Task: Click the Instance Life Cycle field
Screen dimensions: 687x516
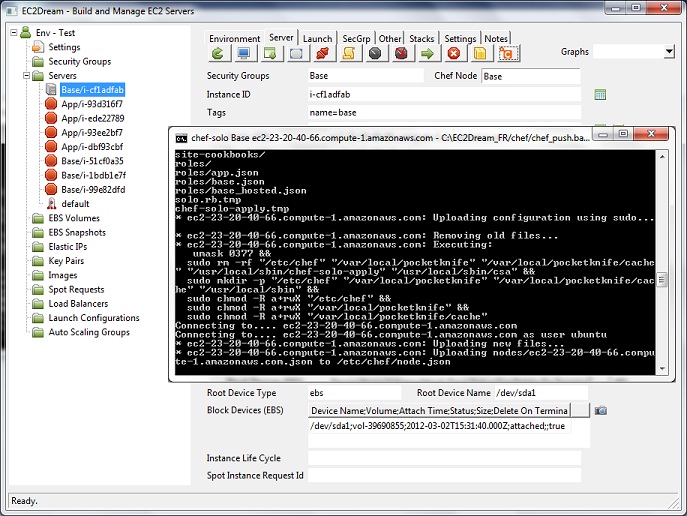Action: 444,458
